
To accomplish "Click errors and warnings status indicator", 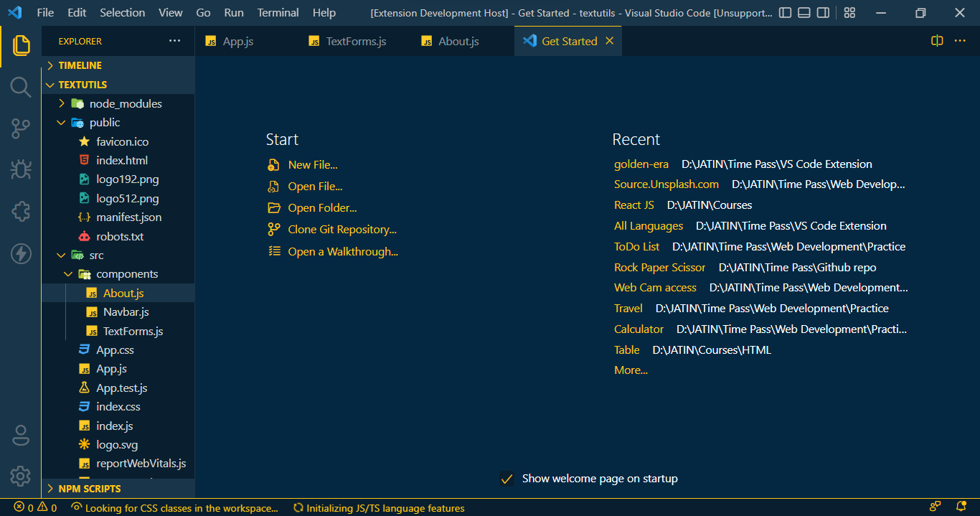I will [x=35, y=507].
